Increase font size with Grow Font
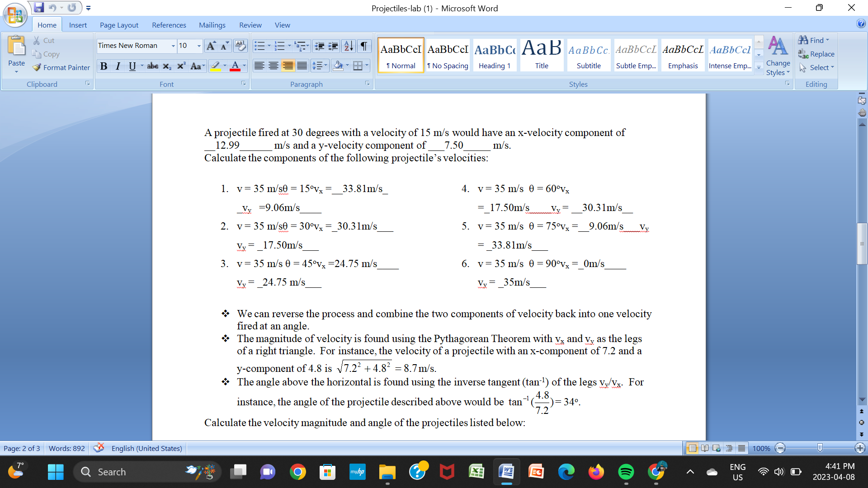This screenshot has height=488, width=868. tap(210, 46)
